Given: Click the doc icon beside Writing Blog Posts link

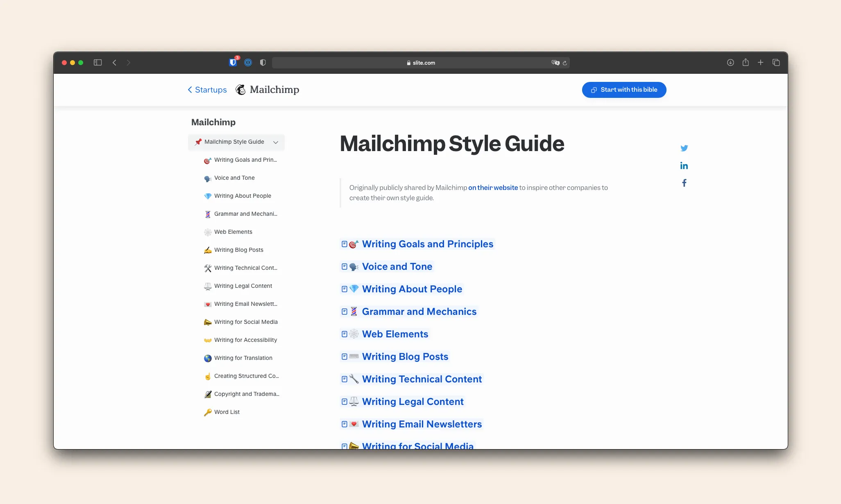Looking at the screenshot, I should (345, 357).
